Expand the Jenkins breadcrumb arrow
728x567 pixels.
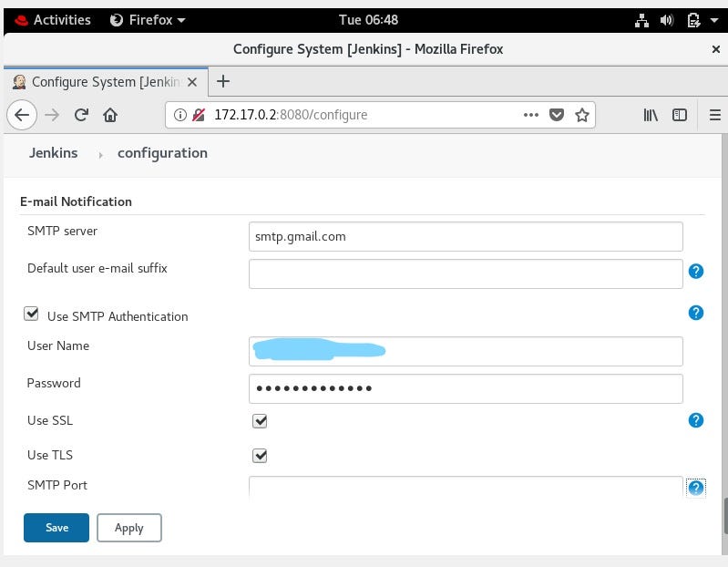click(x=100, y=155)
